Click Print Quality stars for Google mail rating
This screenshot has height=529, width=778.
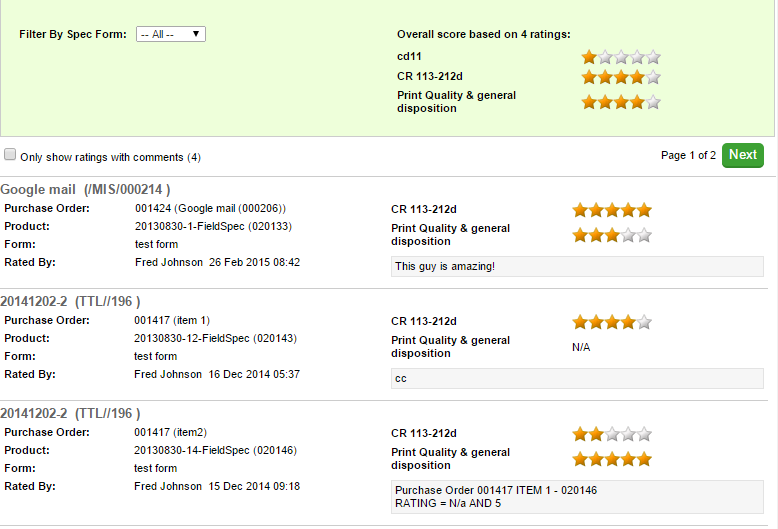(x=612, y=235)
